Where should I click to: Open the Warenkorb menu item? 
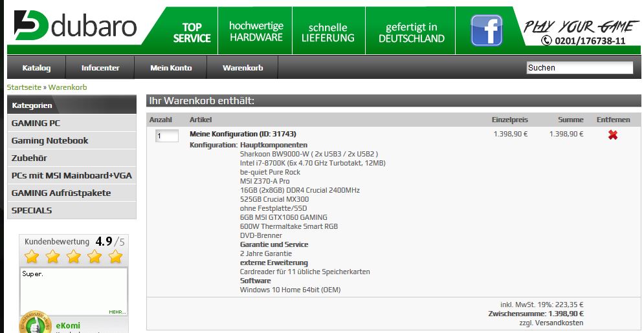point(243,68)
